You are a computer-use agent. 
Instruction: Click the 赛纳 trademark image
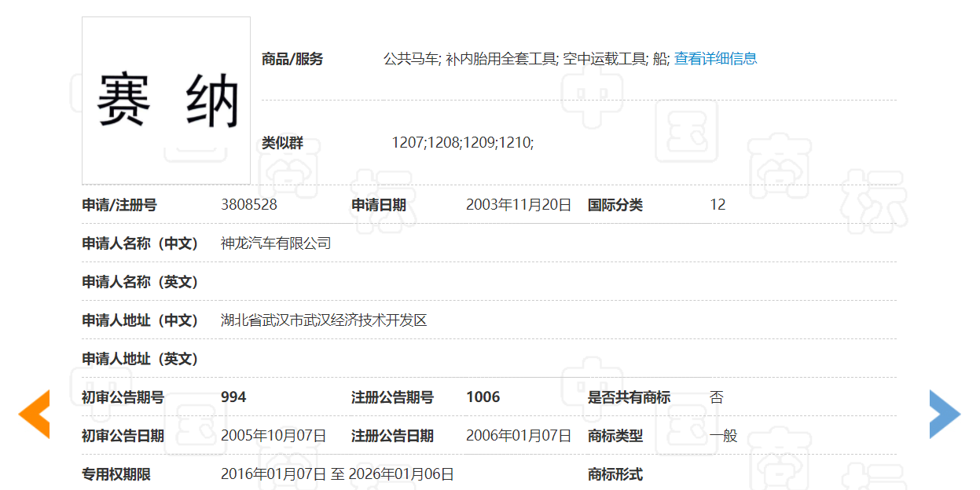[x=166, y=101]
